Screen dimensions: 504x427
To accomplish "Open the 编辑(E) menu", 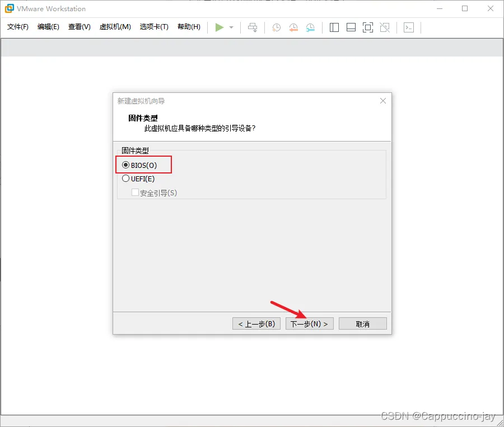I will [x=48, y=27].
